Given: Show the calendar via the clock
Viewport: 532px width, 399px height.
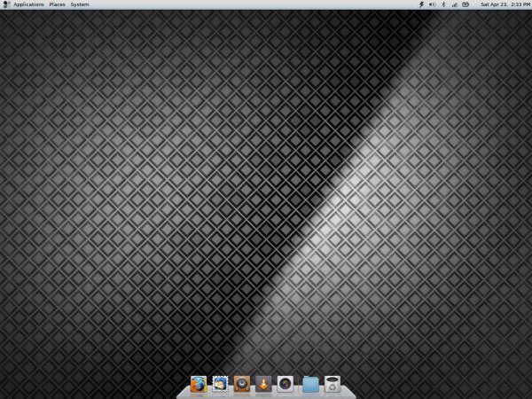Looking at the screenshot, I should point(505,4).
